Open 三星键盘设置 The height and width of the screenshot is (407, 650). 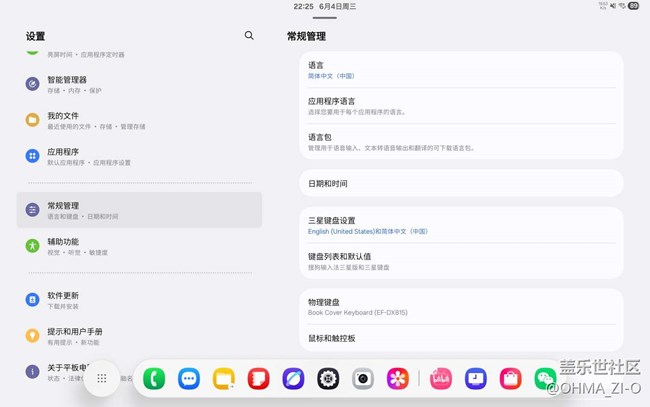click(460, 225)
